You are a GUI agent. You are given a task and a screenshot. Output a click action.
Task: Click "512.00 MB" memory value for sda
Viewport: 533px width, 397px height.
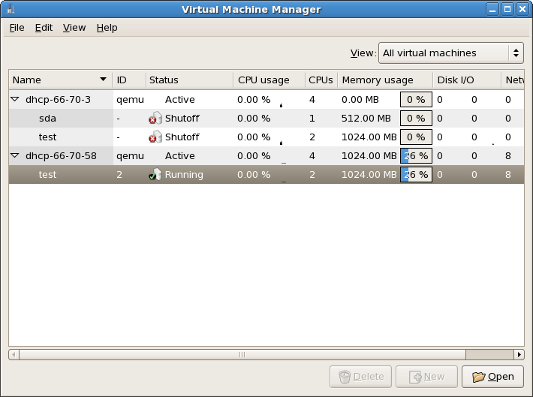[366, 118]
